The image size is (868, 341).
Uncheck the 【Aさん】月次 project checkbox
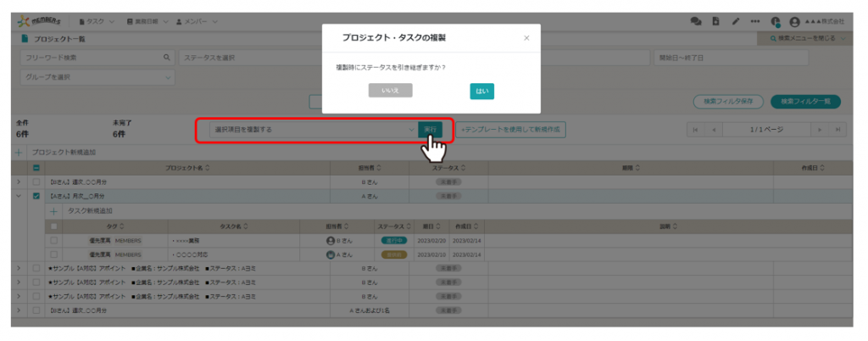36,196
